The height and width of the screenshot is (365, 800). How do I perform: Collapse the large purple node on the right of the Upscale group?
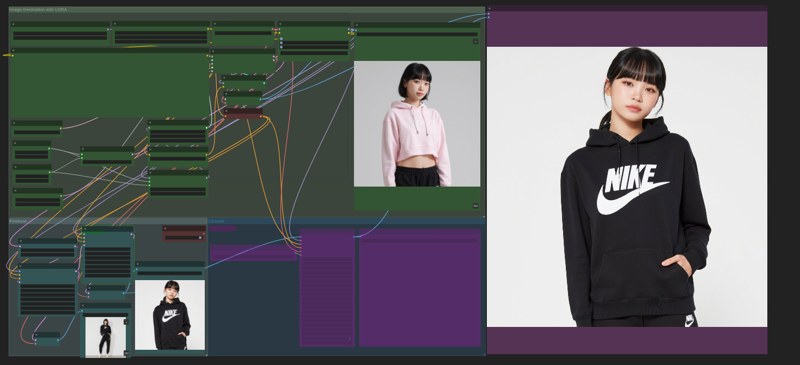point(362,231)
